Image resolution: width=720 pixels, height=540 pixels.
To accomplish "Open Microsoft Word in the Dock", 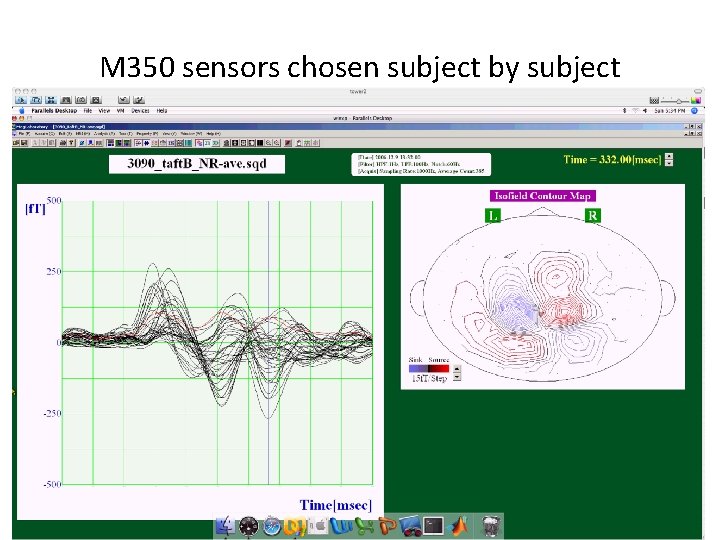I will (x=341, y=526).
